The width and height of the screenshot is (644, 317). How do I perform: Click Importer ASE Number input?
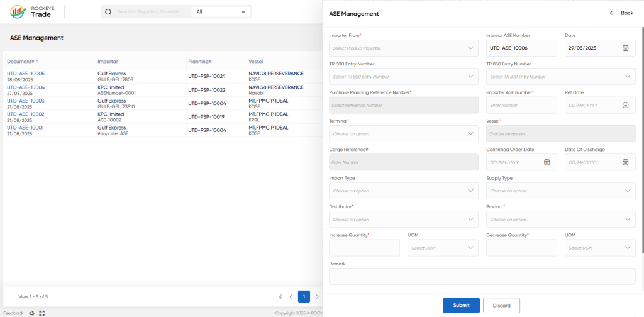(x=521, y=105)
